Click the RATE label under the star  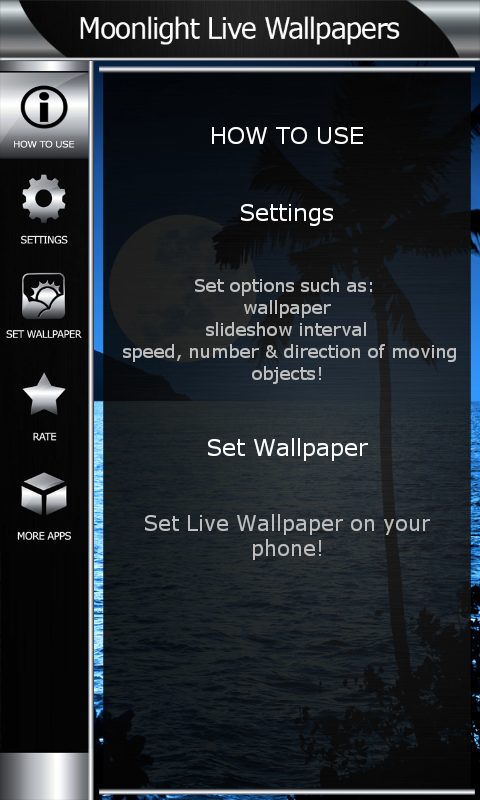pos(44,437)
